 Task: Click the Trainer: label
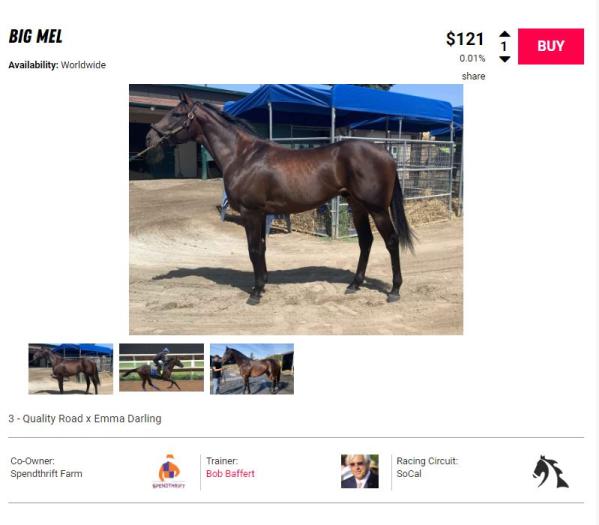point(222,461)
